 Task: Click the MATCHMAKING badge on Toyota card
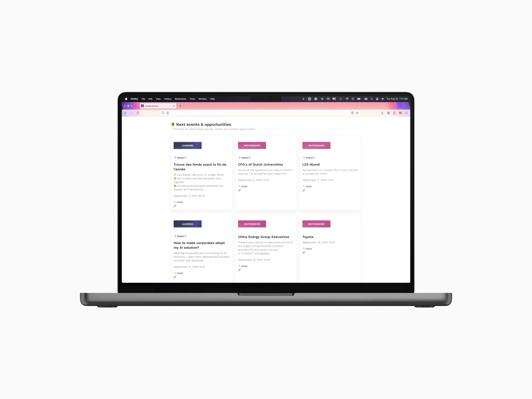pos(316,223)
